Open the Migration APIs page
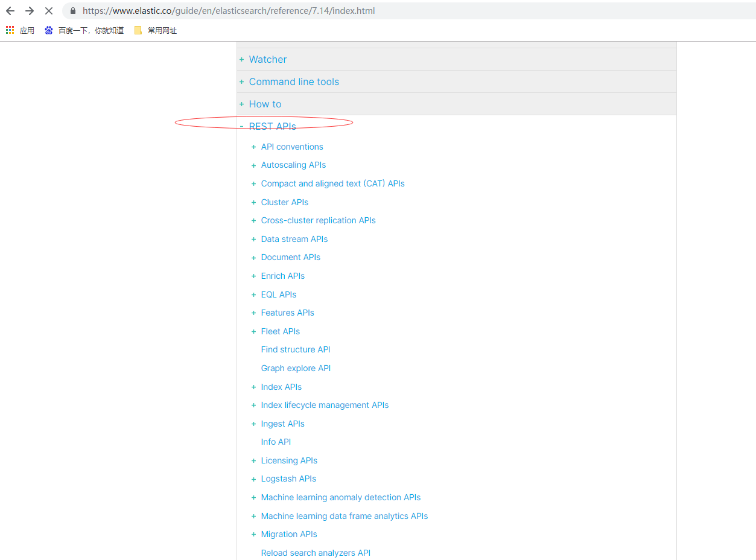 pos(289,534)
